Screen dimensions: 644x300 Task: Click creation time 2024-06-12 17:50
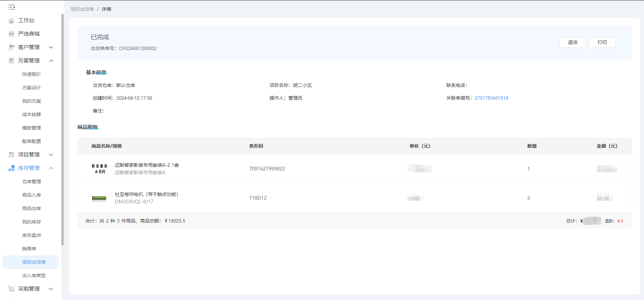coord(134,98)
